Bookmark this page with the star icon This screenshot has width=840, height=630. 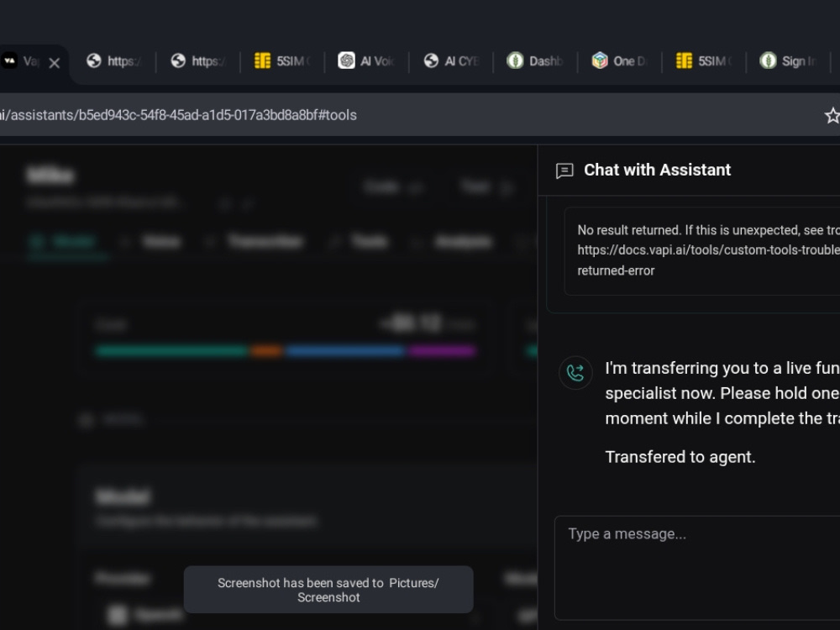point(832,115)
